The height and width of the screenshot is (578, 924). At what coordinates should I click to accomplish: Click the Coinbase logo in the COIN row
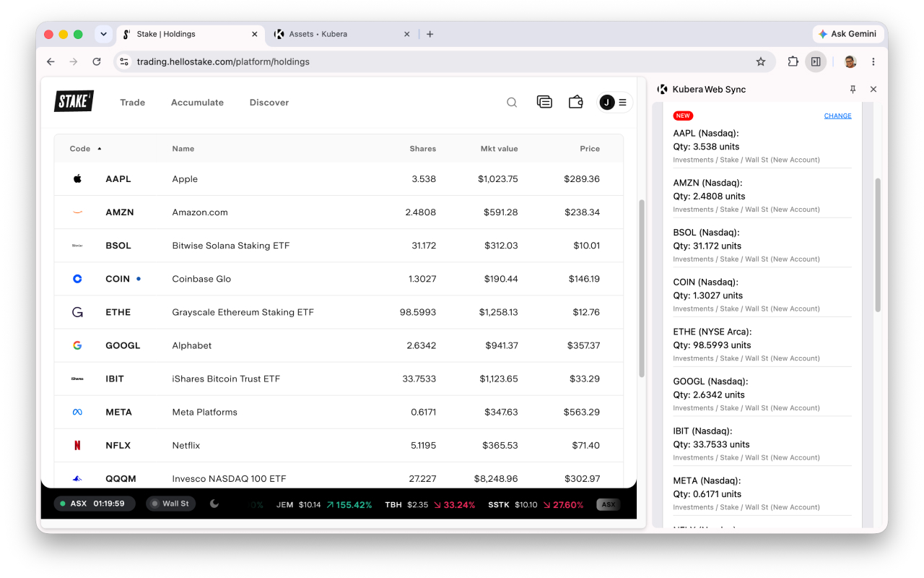[77, 279]
